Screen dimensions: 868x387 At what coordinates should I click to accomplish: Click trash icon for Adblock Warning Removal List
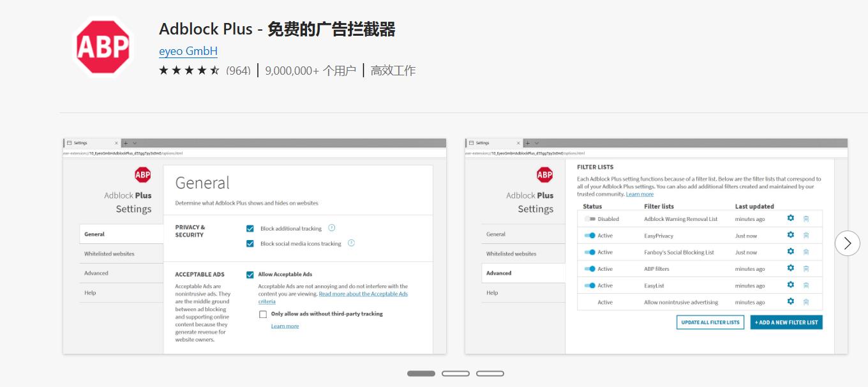click(x=806, y=218)
